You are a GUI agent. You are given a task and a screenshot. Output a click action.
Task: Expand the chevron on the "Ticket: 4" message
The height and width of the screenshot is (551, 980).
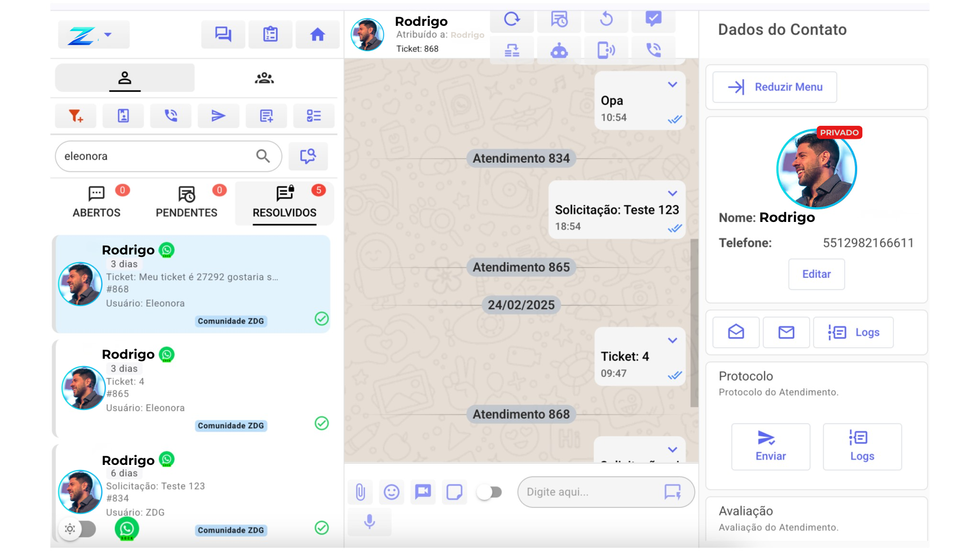pyautogui.click(x=672, y=341)
